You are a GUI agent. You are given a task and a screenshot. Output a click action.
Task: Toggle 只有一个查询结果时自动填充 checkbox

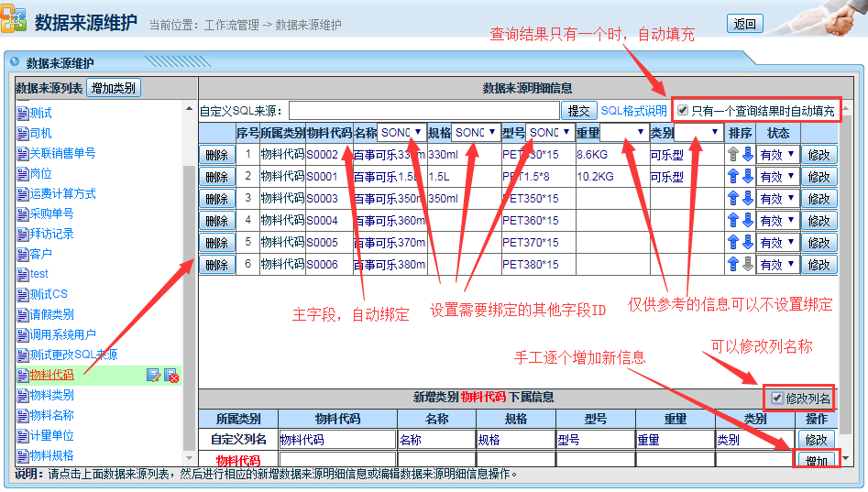click(683, 111)
